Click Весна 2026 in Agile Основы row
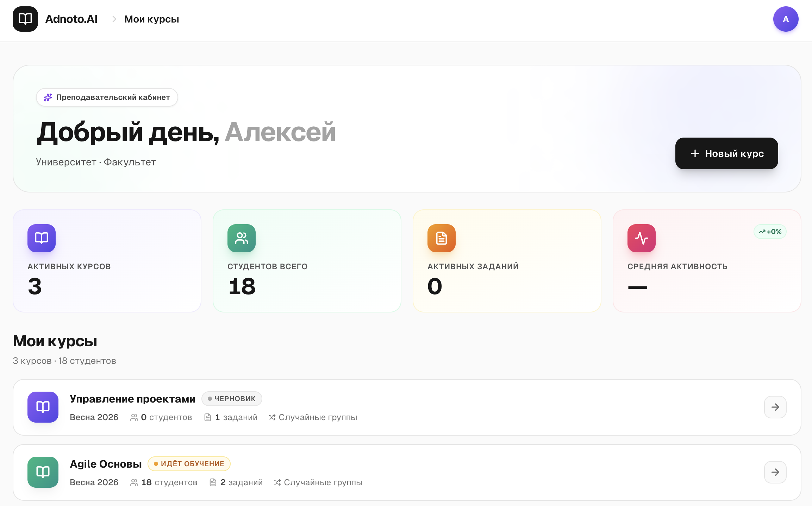 pos(94,482)
